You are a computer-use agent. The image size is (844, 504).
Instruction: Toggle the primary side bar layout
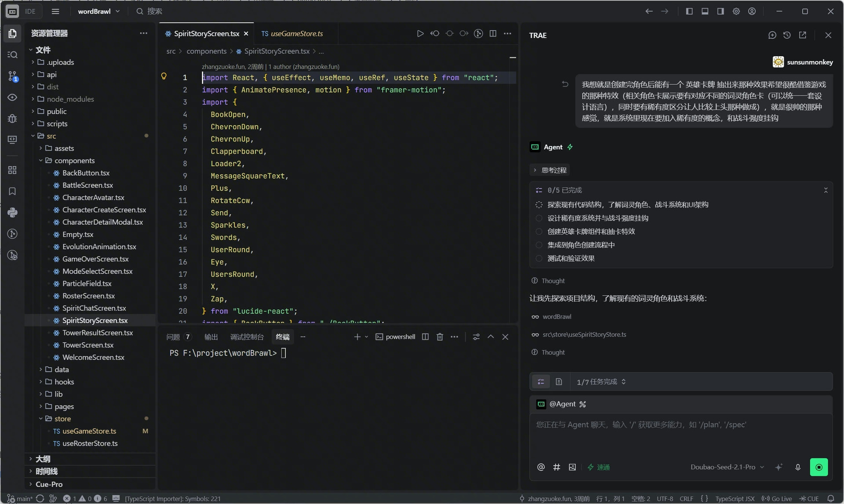pyautogui.click(x=689, y=11)
